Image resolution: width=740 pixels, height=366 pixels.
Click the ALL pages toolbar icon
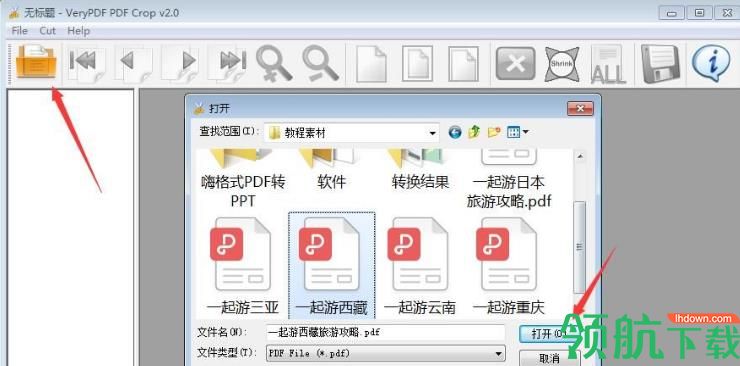tap(608, 64)
